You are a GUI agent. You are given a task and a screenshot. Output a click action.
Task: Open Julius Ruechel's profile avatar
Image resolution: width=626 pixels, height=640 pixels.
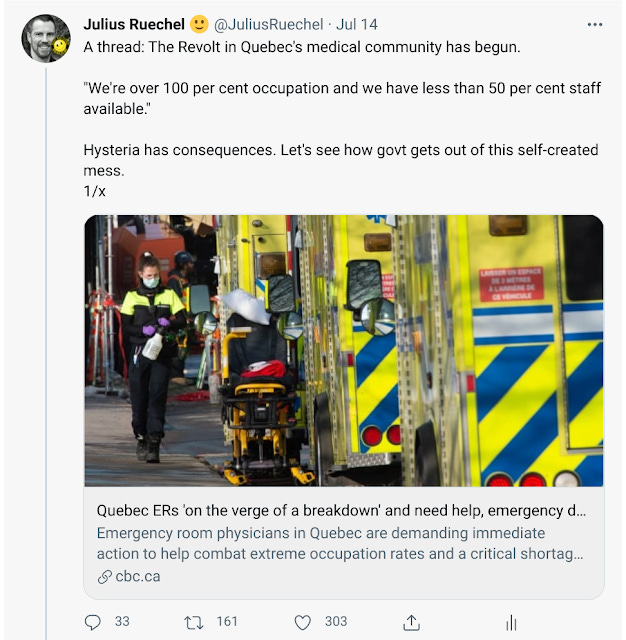46,38
